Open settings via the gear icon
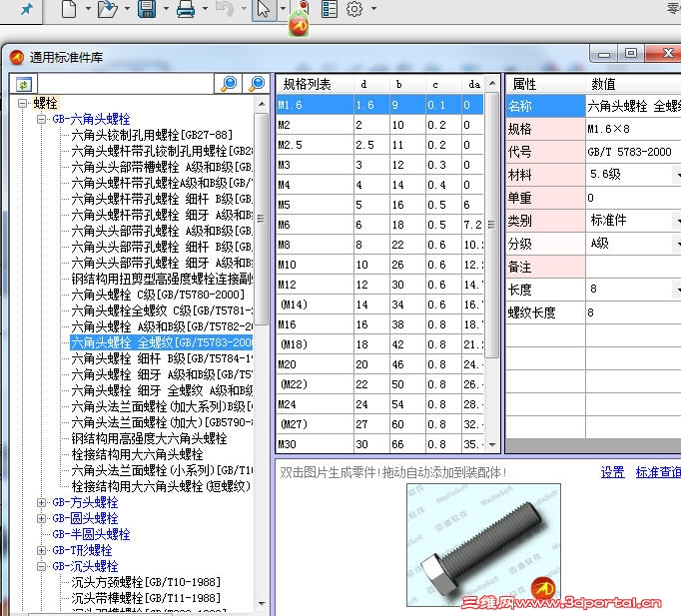This screenshot has height=616, width=681. (x=353, y=9)
